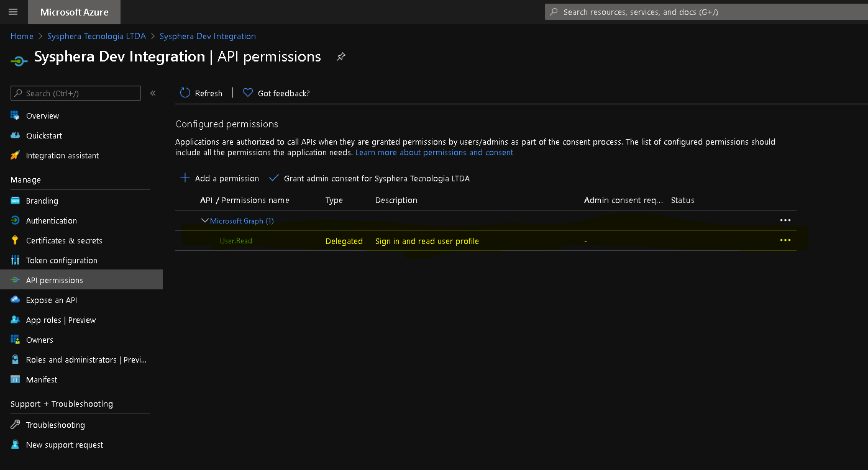
Task: Click the API / Permissions name column header
Action: click(245, 200)
